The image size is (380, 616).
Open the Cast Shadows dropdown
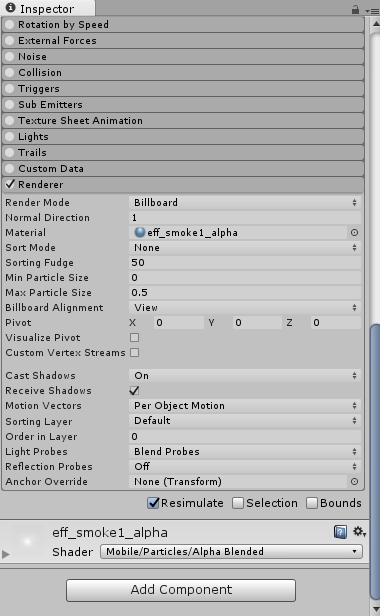click(x=244, y=376)
